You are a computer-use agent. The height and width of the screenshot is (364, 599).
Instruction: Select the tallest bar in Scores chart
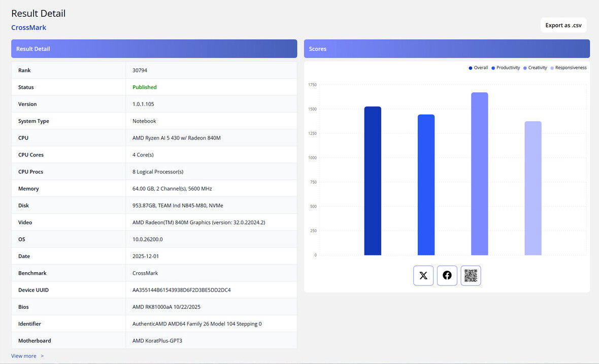[x=479, y=174]
